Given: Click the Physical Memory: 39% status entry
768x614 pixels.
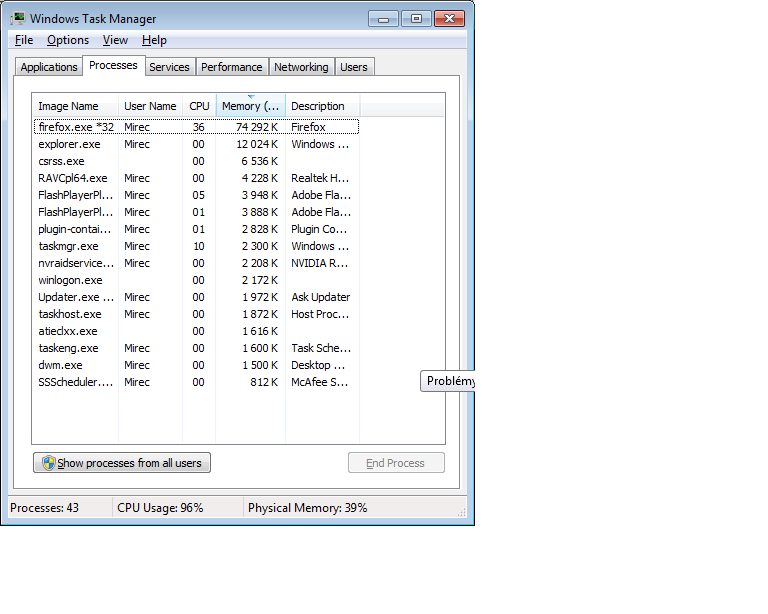Looking at the screenshot, I should point(308,508).
